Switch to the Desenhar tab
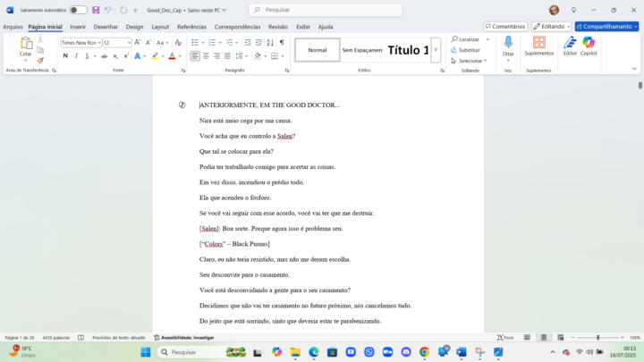The width and height of the screenshot is (644, 362). (106, 27)
